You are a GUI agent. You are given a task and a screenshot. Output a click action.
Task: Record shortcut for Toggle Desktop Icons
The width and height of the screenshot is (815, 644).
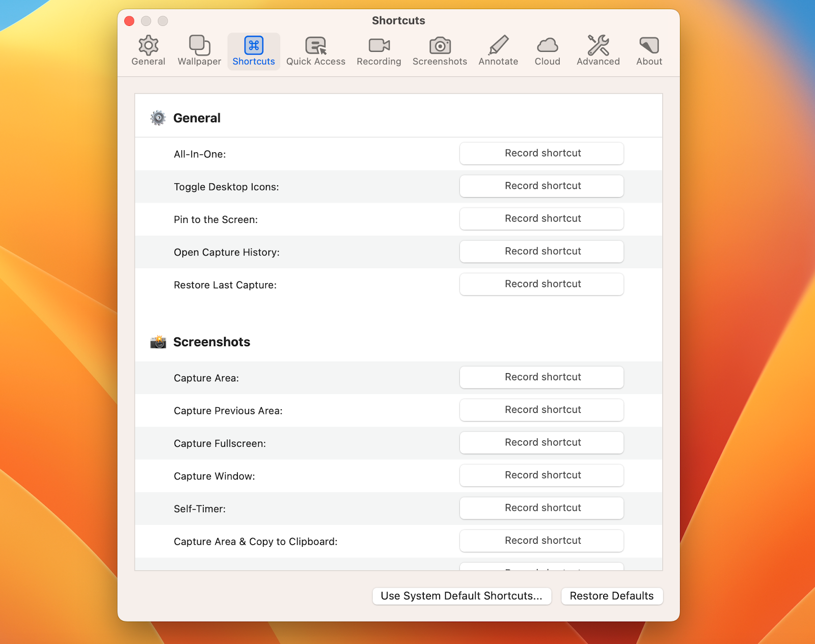(541, 186)
